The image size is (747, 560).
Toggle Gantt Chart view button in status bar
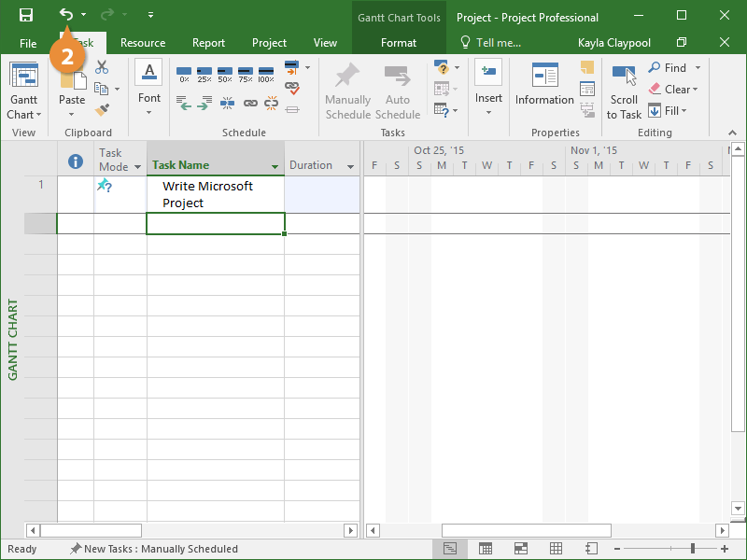(450, 549)
